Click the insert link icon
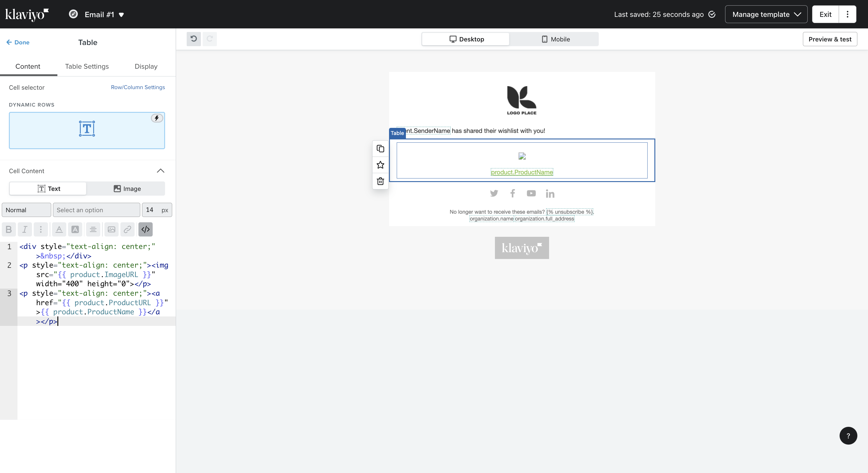This screenshot has height=473, width=868. (128, 230)
